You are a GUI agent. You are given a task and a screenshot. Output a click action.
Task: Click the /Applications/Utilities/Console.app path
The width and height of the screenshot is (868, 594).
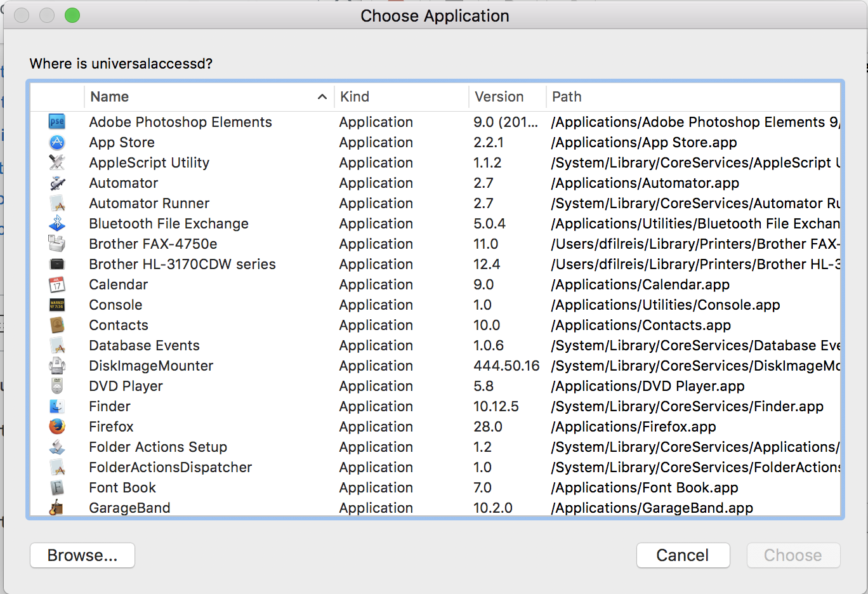tap(666, 305)
